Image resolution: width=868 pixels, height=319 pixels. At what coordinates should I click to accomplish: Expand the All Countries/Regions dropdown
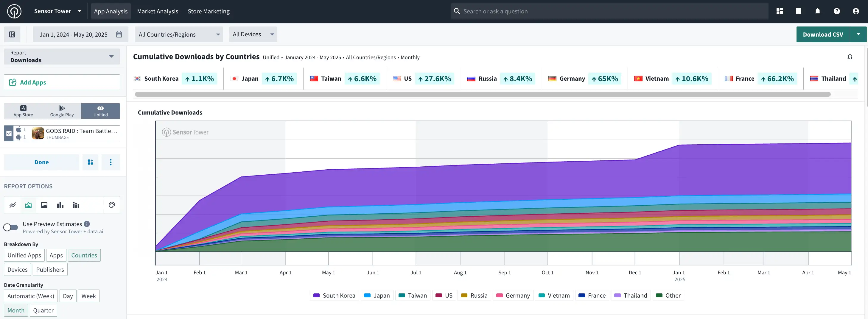[179, 34]
